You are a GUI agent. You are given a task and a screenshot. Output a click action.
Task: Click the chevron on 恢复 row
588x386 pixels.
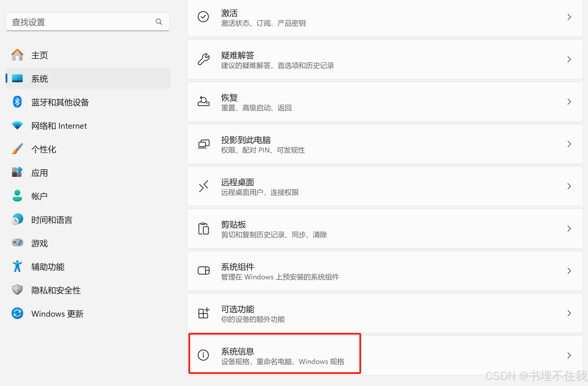tap(569, 102)
